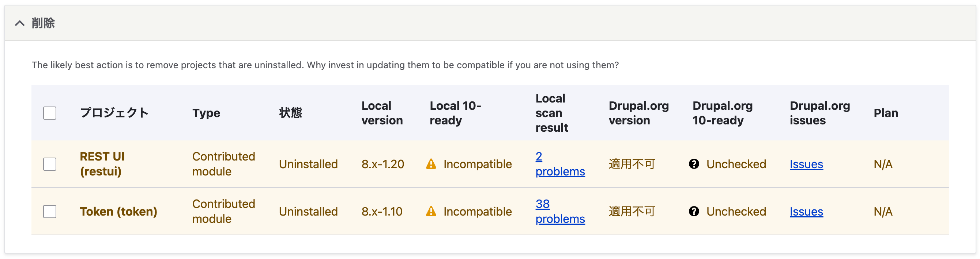Image resolution: width=980 pixels, height=259 pixels.
Task: Toggle the select-all checkbox in table header
Action: tap(50, 113)
